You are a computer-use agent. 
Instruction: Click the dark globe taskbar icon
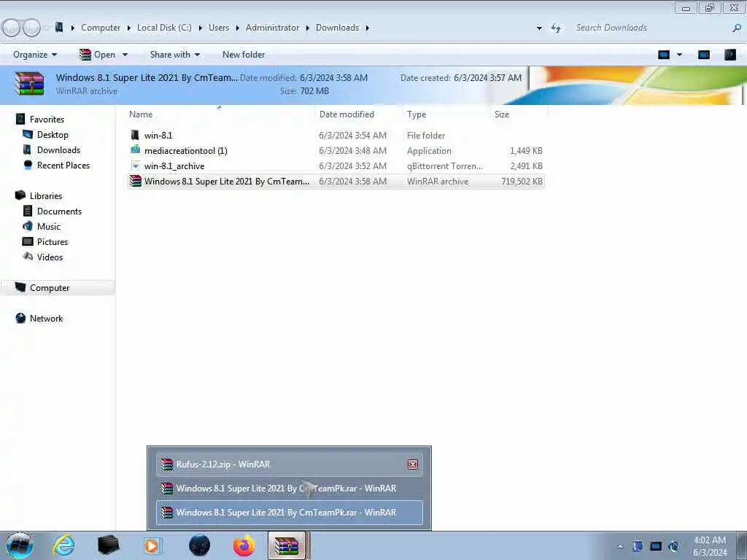(x=199, y=545)
